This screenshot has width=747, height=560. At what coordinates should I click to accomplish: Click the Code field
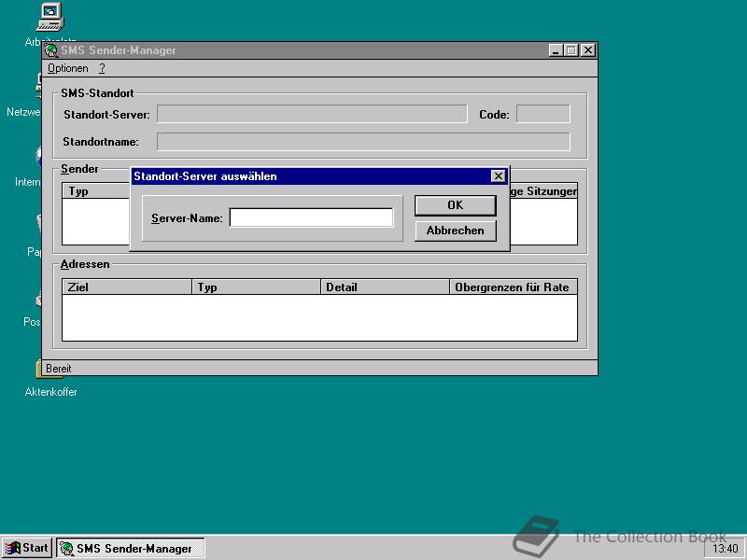coord(543,114)
